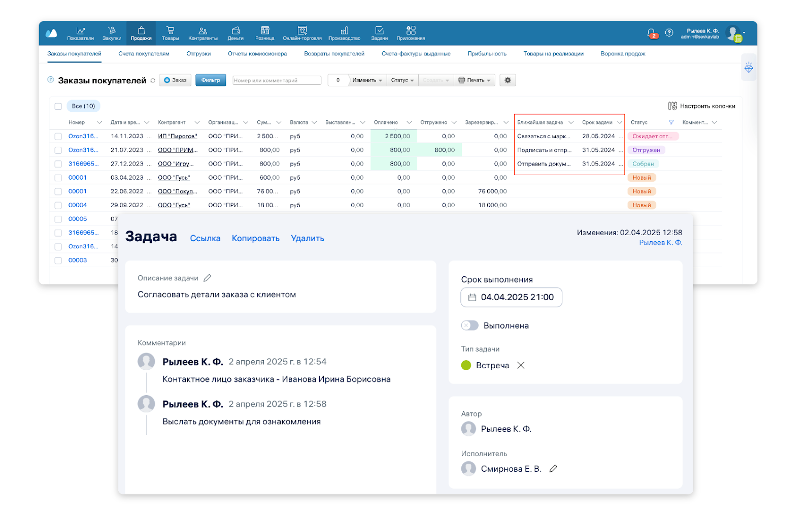Remove the Встреча task type
The height and width of the screenshot is (515, 812).
tap(521, 366)
